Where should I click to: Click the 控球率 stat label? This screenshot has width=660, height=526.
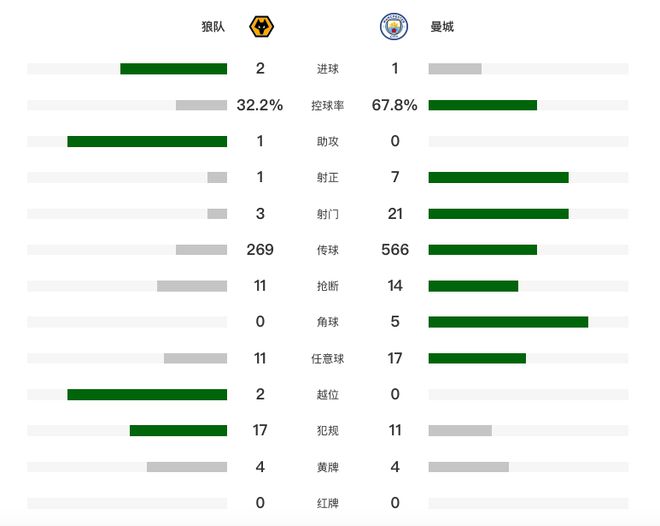pyautogui.click(x=327, y=105)
